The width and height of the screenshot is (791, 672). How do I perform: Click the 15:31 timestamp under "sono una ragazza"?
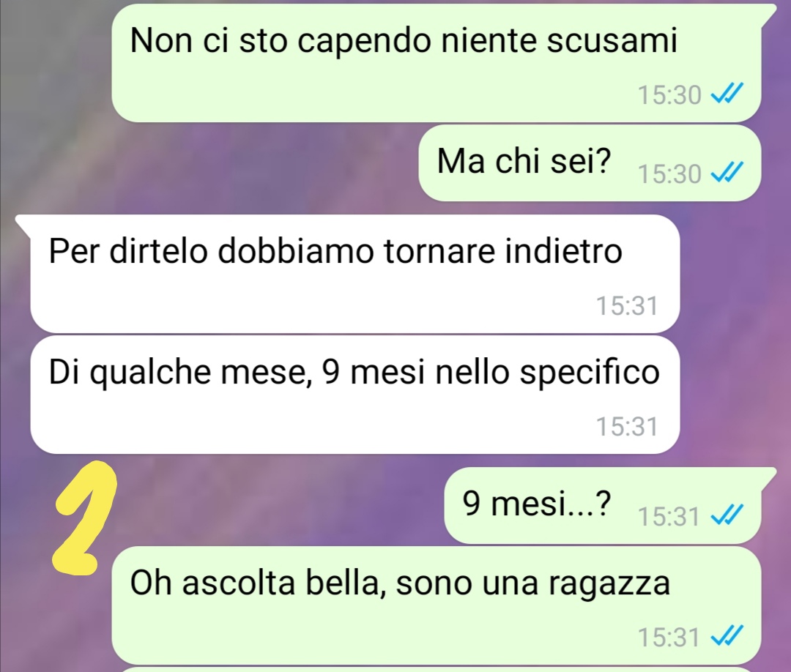(x=669, y=637)
